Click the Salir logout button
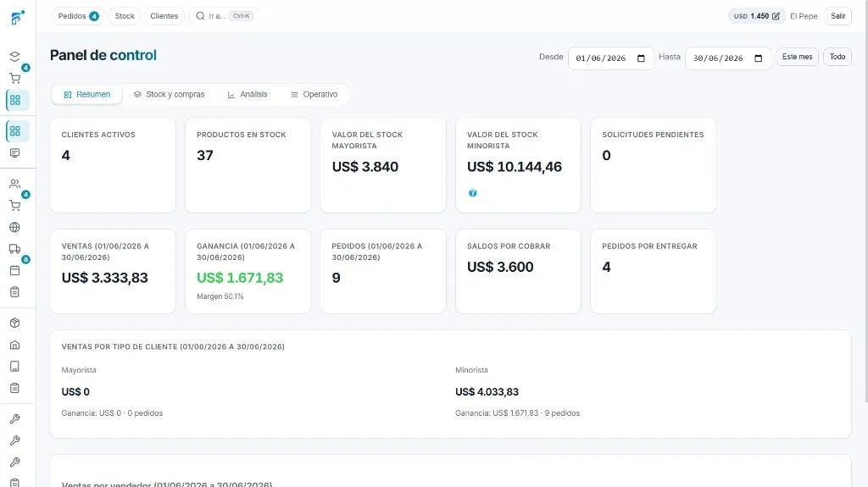Viewport: 868px width, 487px height. pyautogui.click(x=838, y=16)
